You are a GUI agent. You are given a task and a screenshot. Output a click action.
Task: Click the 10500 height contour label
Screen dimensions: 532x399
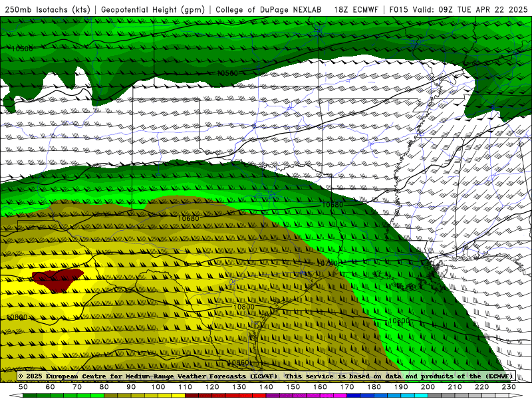(x=23, y=49)
